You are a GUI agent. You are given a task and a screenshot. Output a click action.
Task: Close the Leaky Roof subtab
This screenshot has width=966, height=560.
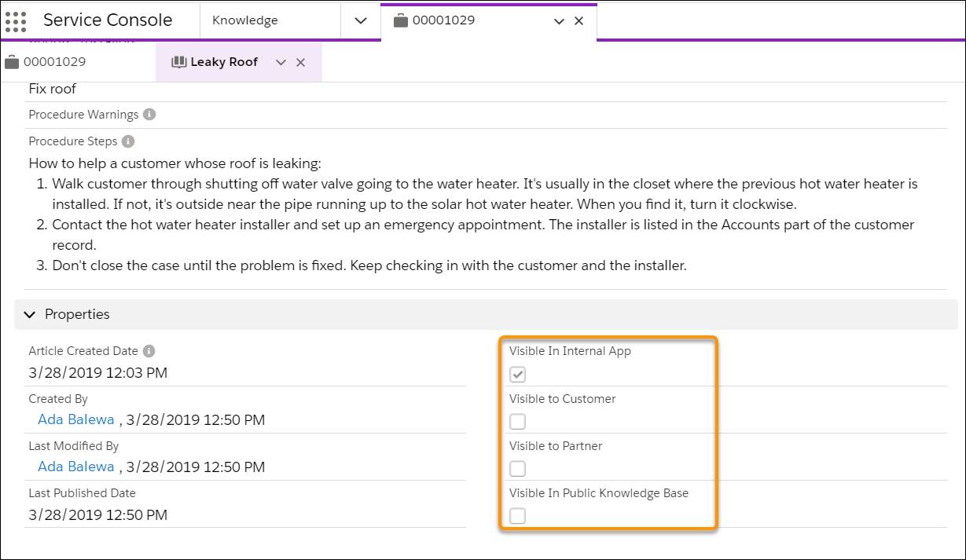(x=300, y=63)
